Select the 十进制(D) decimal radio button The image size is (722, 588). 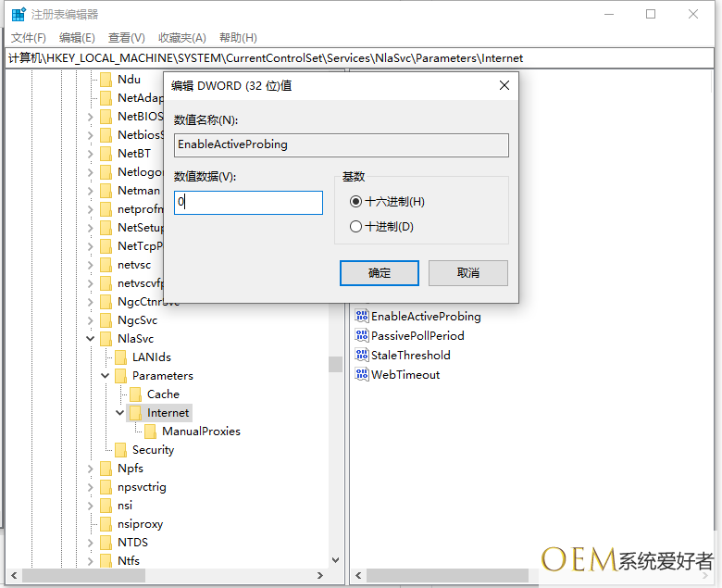point(356,227)
